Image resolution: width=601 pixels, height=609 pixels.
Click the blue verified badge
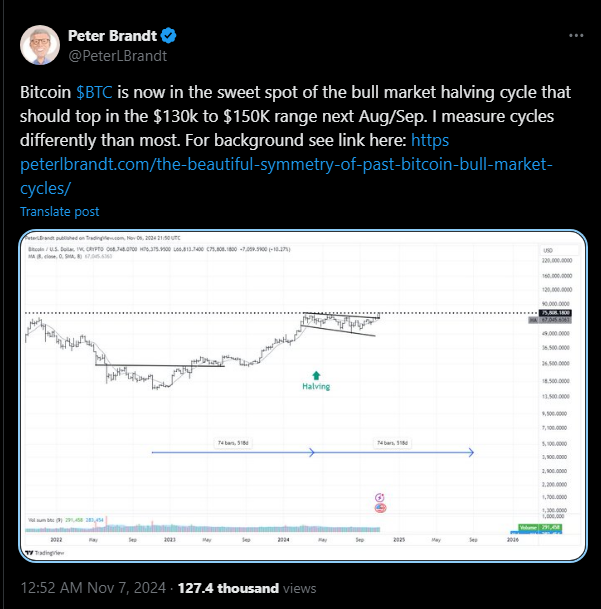171,37
